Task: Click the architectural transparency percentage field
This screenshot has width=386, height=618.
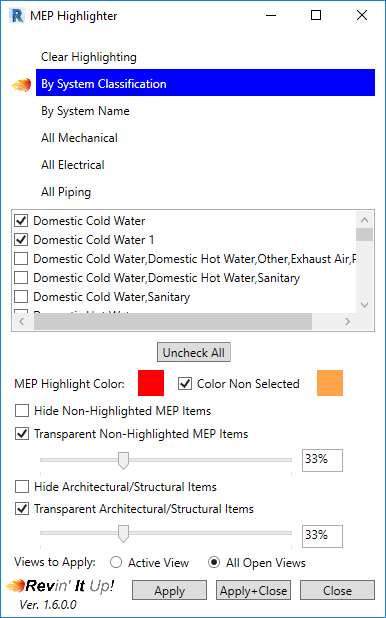Action: coord(322,536)
